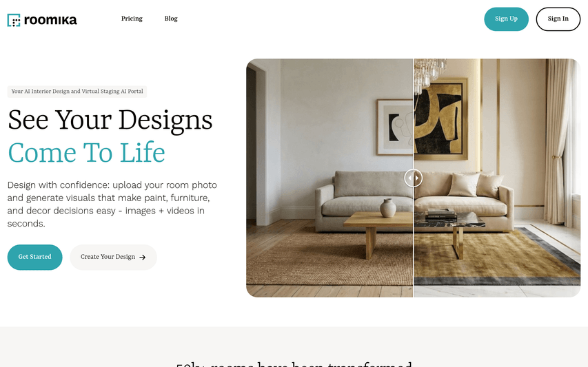Screen dimensions: 588x367
Task: Click the gold abstract wall painting
Action: point(441,119)
